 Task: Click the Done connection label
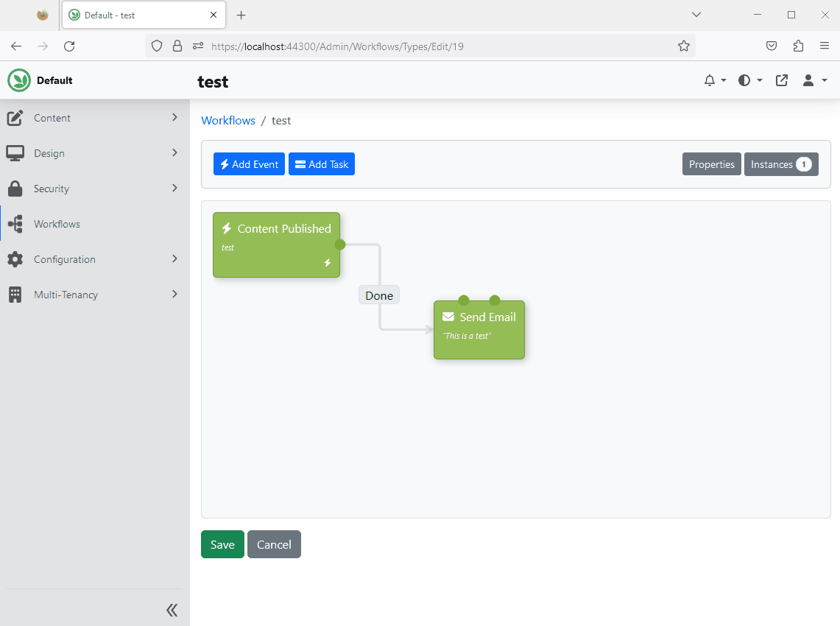coord(378,295)
